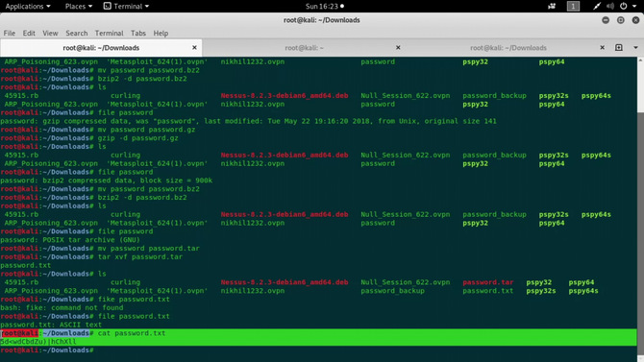The width and height of the screenshot is (644, 362).
Task: Switch to the third root@kali: ~/Downloads tab
Action: coord(508,48)
